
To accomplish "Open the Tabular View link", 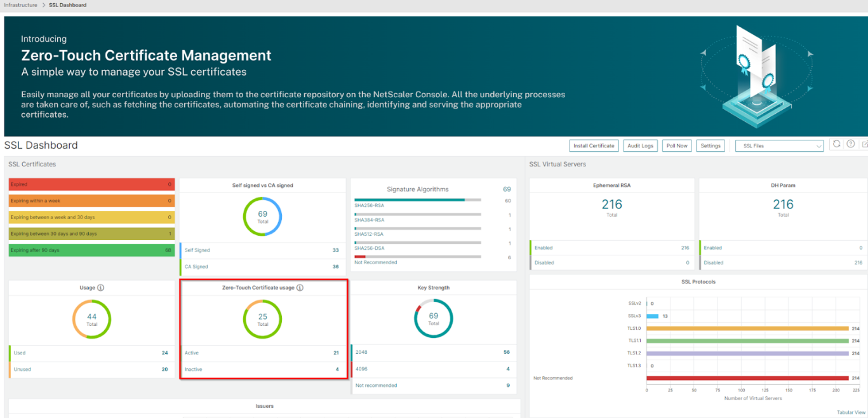I will click(851, 412).
